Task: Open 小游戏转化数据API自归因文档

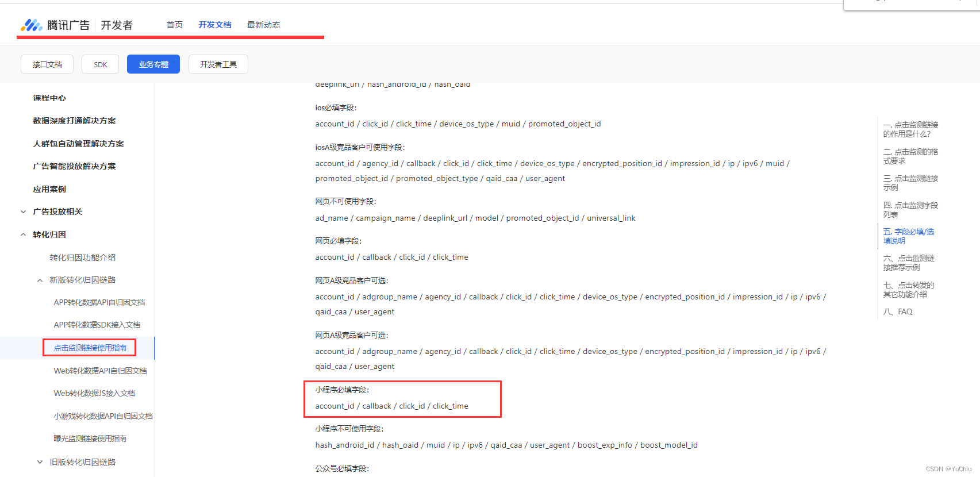Action: (x=103, y=416)
